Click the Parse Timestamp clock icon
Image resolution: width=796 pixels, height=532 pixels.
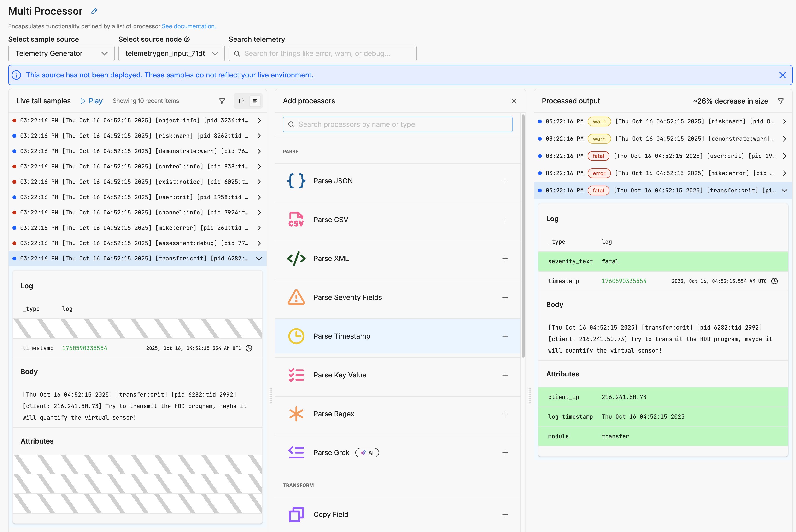coord(296,336)
